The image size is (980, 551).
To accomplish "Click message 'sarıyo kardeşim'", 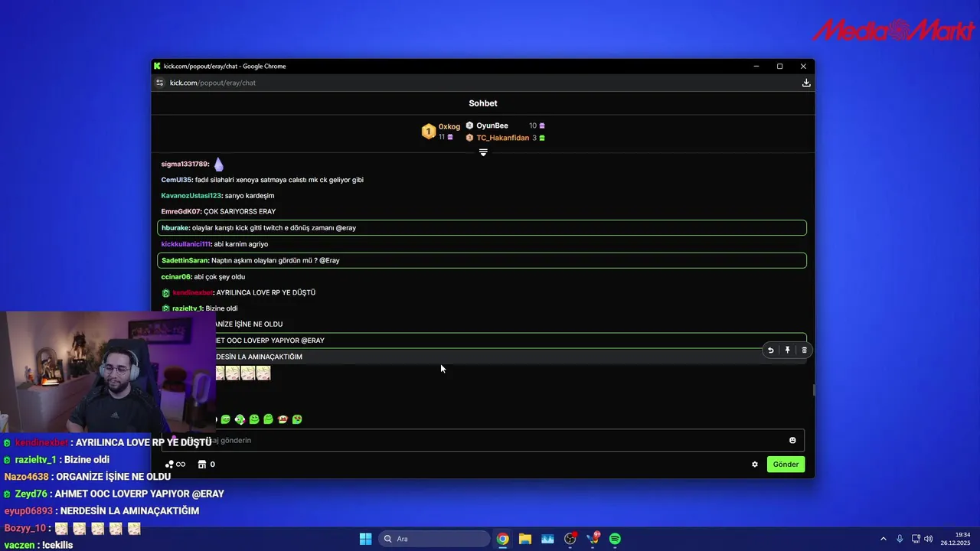I will (250, 196).
